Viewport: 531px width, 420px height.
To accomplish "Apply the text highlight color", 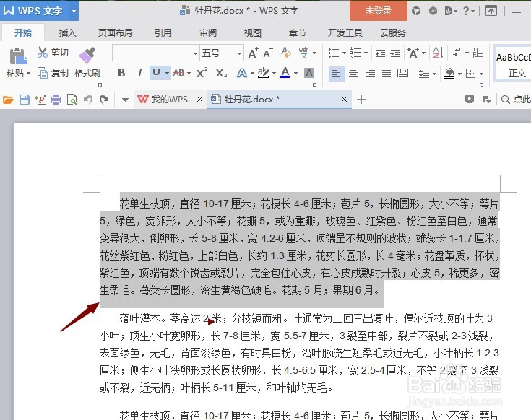I will point(264,73).
